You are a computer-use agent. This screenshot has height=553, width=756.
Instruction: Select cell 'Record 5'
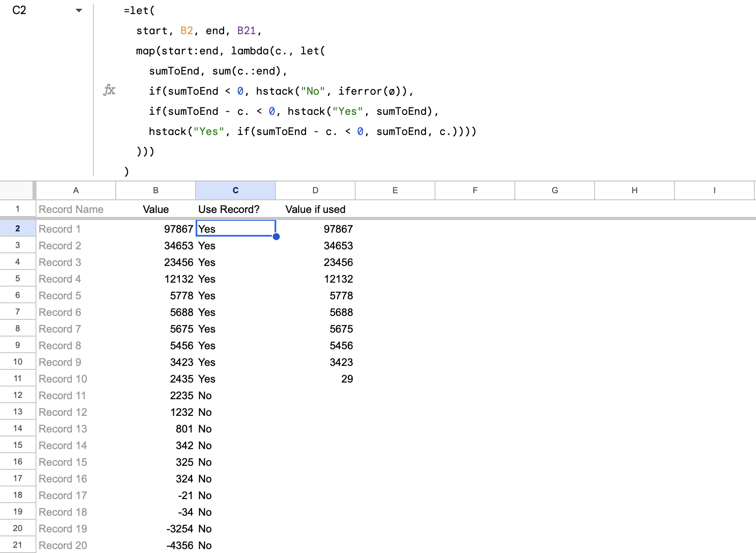[76, 295]
